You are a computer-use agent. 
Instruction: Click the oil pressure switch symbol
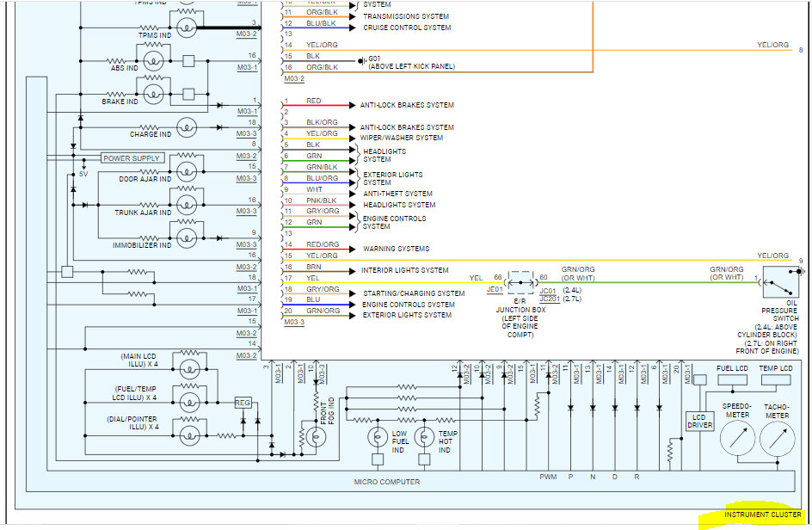point(782,279)
